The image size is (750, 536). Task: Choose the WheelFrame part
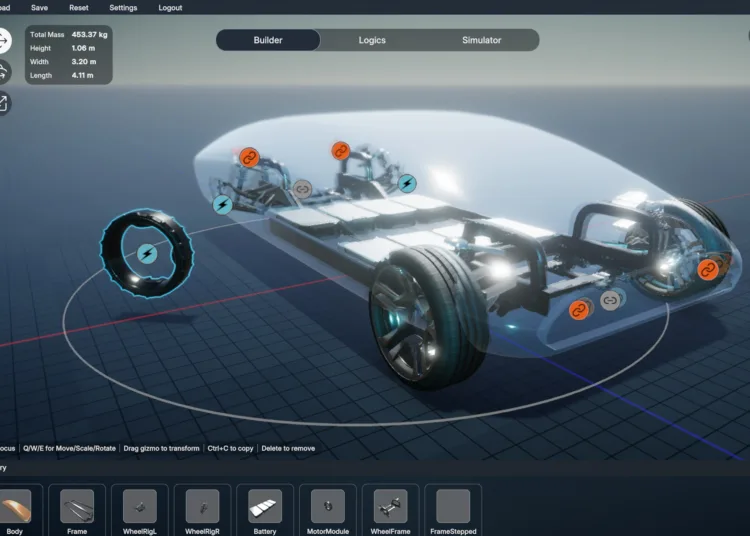click(390, 507)
